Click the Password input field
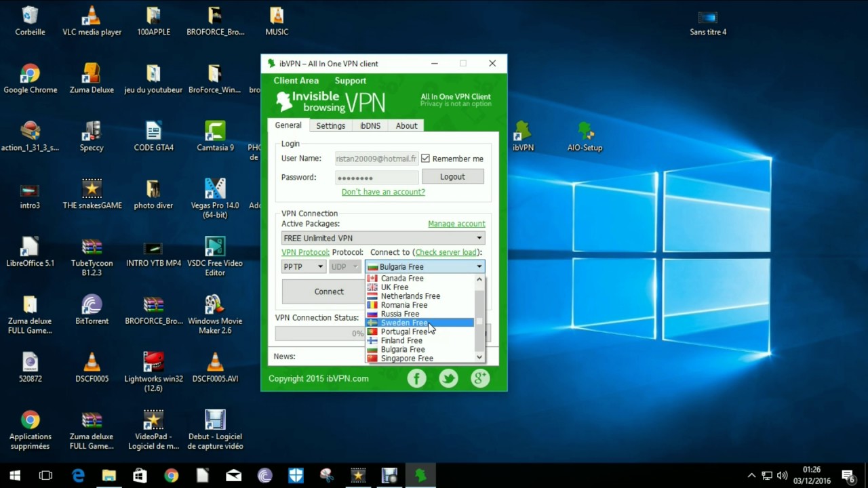 coord(376,178)
